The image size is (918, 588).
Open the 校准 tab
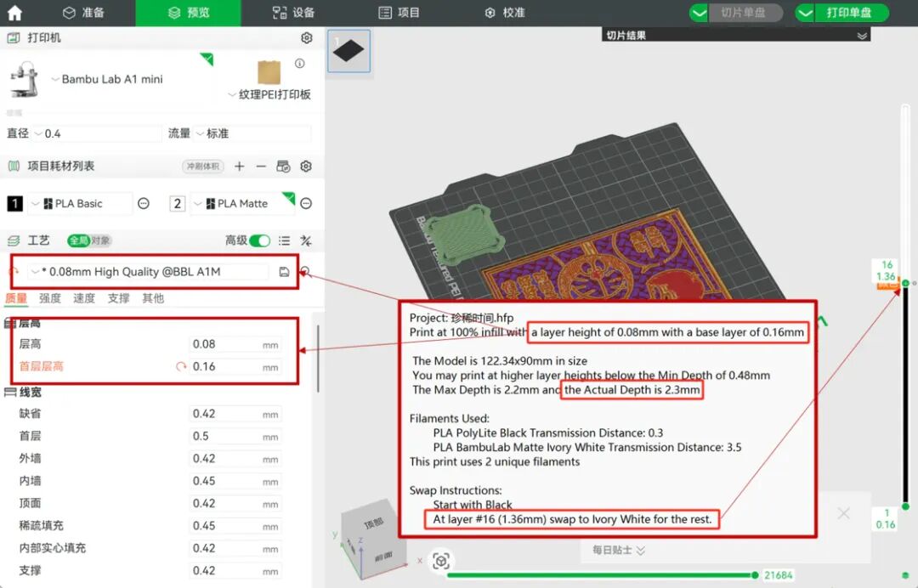[x=505, y=12]
